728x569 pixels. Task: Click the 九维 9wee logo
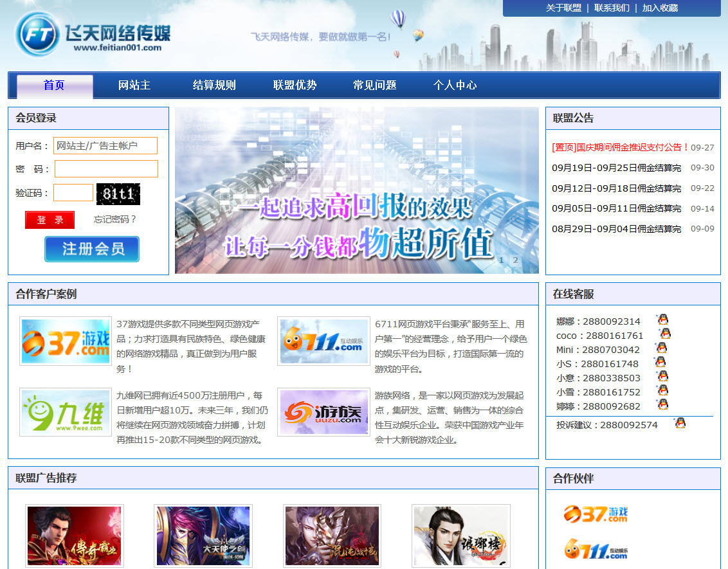point(65,412)
